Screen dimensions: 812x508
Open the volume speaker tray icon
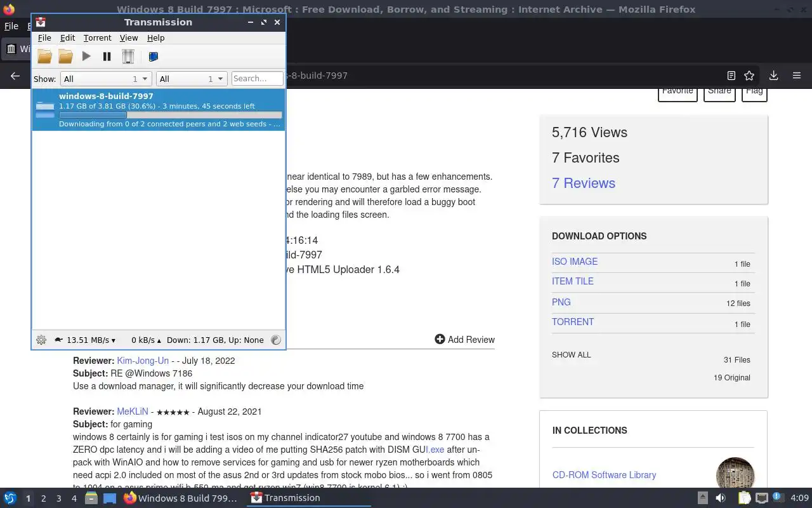coord(721,498)
